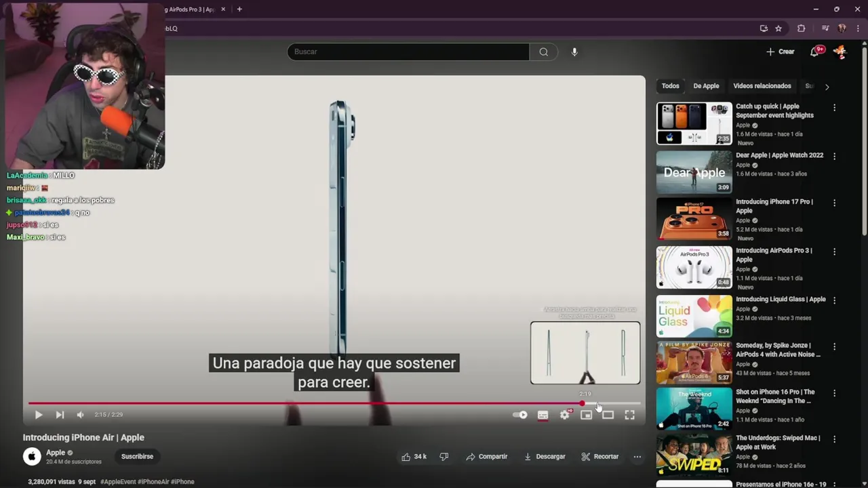Open Chrome extensions puzzle icon
The height and width of the screenshot is (488, 868).
click(802, 28)
